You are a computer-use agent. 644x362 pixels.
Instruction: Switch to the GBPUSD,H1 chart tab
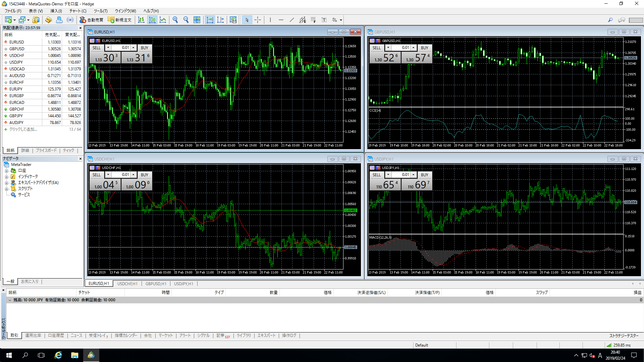(x=156, y=284)
